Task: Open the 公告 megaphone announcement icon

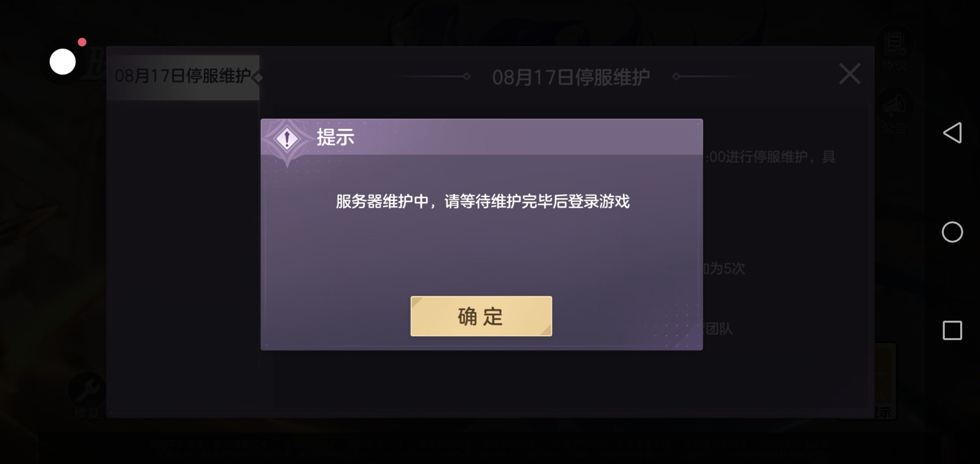Action: coord(895,110)
